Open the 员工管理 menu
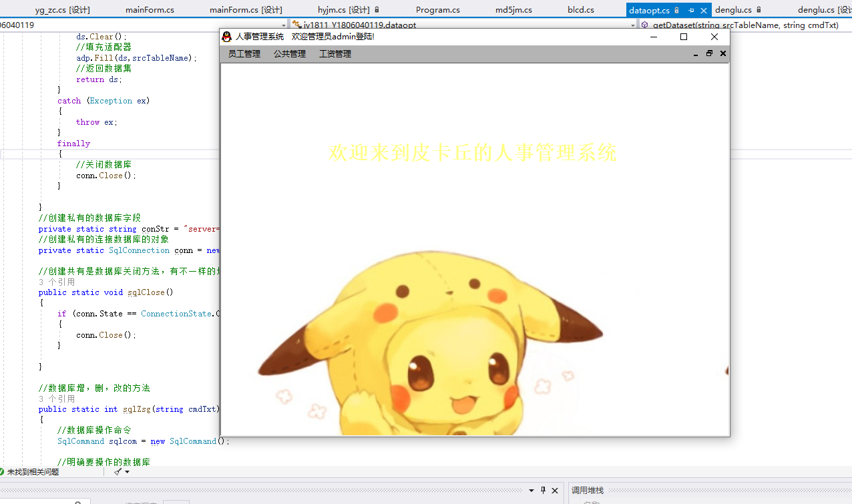This screenshot has height=504, width=852. coord(244,54)
